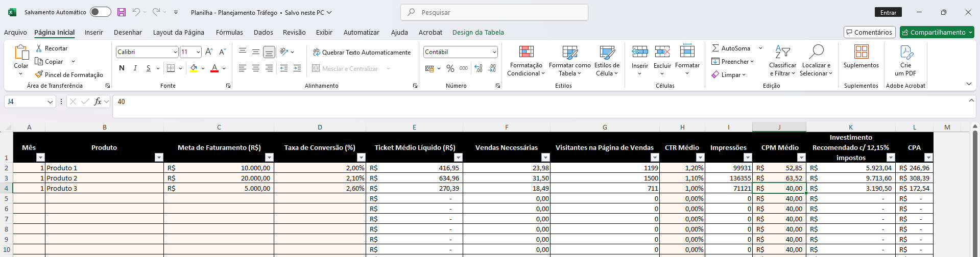The height and width of the screenshot is (257, 980).
Task: Increase decimal places icon
Action: coord(479,68)
